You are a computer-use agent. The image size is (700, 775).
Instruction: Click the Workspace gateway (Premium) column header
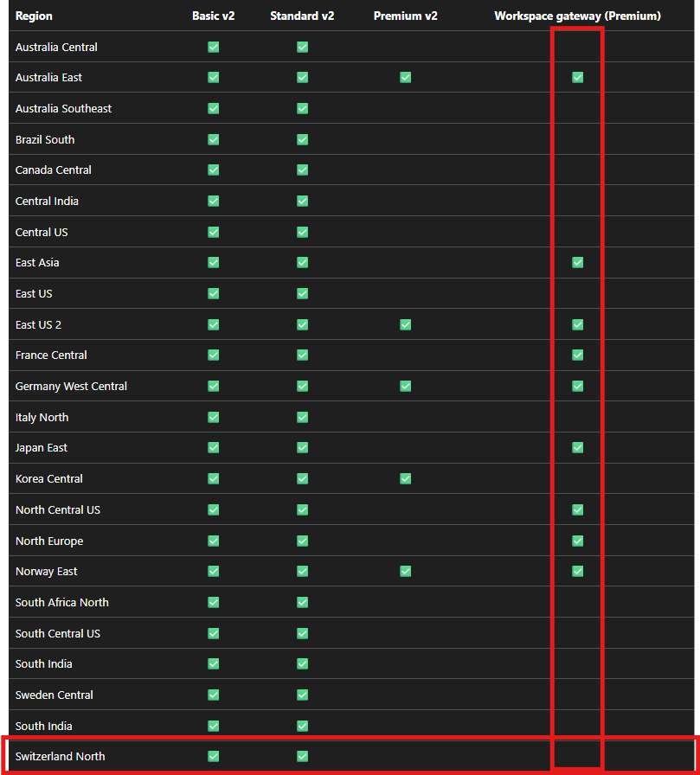pyautogui.click(x=577, y=16)
